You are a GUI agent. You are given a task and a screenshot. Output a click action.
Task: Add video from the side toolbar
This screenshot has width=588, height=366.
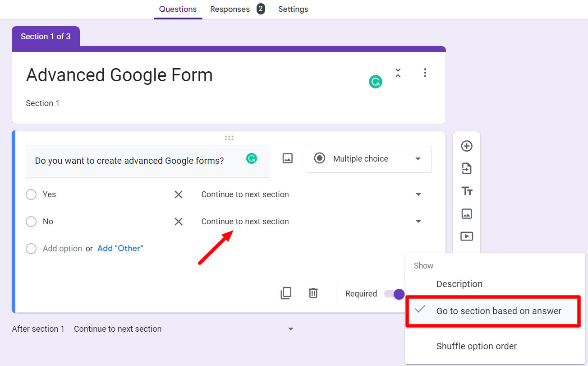coord(467,236)
